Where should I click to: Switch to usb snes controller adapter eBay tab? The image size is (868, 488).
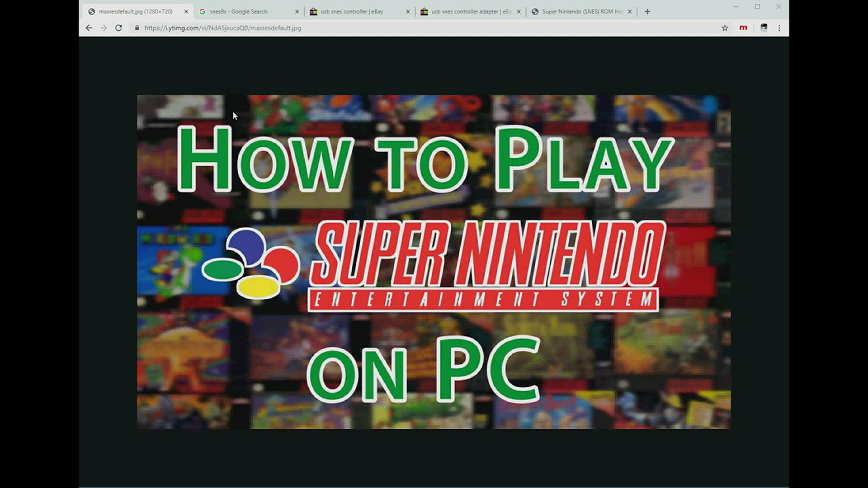click(x=471, y=12)
